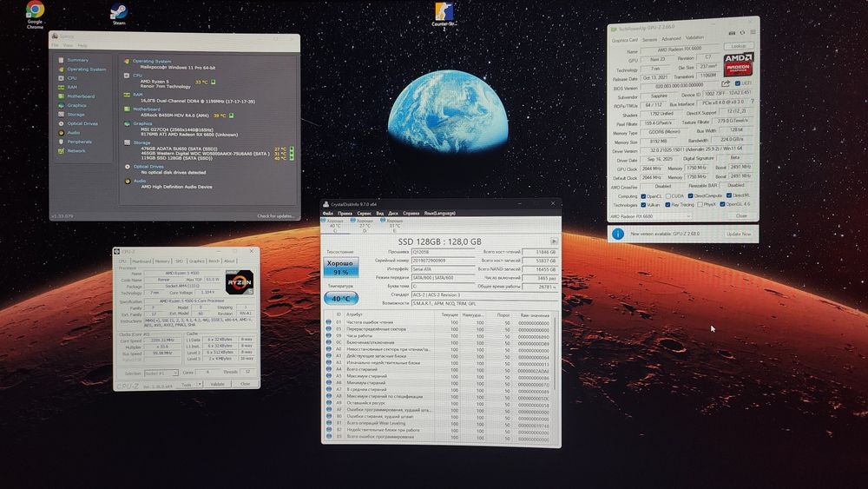This screenshot has width=868, height=489.
Task: Click GPU-Z refresh icon
Action: (742, 33)
